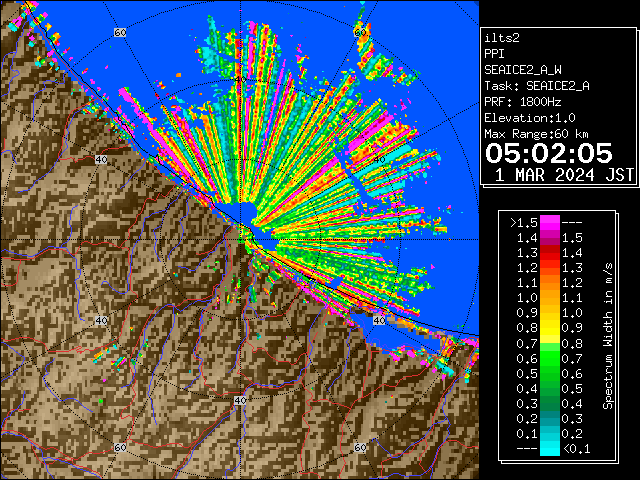Select the '1 MAR 2024 JST' date text

(564, 175)
